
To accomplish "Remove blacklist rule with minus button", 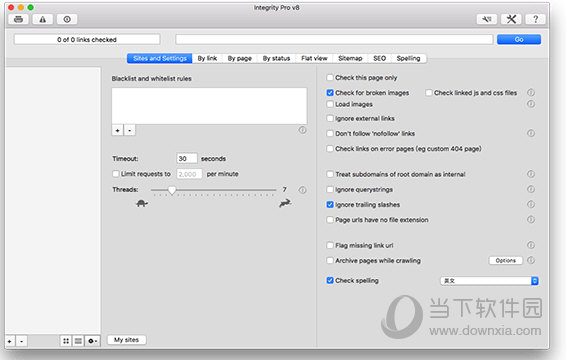I will coord(130,130).
